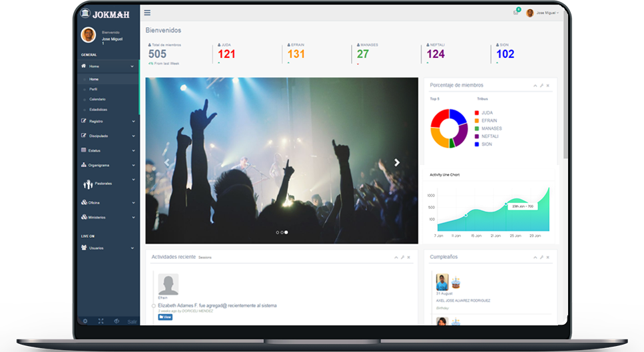644x352 pixels.
Task: Select the second carousel indicator dot
Action: pyautogui.click(x=282, y=233)
